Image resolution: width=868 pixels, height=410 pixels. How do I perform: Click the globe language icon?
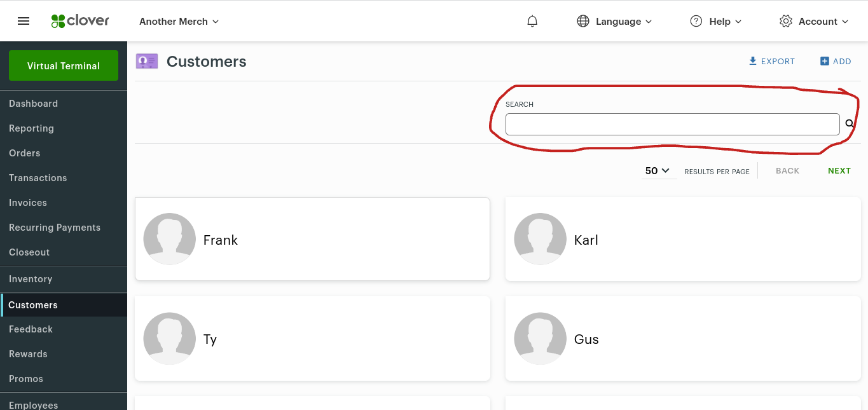[x=583, y=21]
